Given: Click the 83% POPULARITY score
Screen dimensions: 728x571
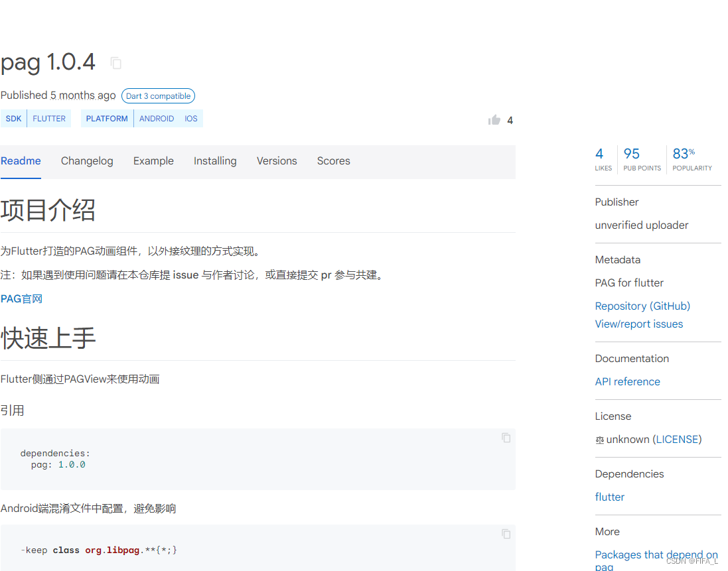Looking at the screenshot, I should (x=692, y=159).
